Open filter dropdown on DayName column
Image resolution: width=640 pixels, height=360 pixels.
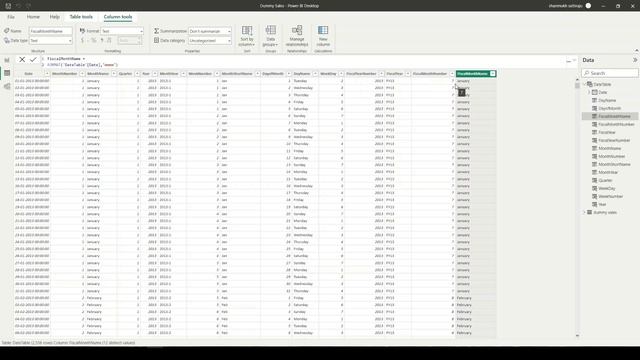click(315, 74)
